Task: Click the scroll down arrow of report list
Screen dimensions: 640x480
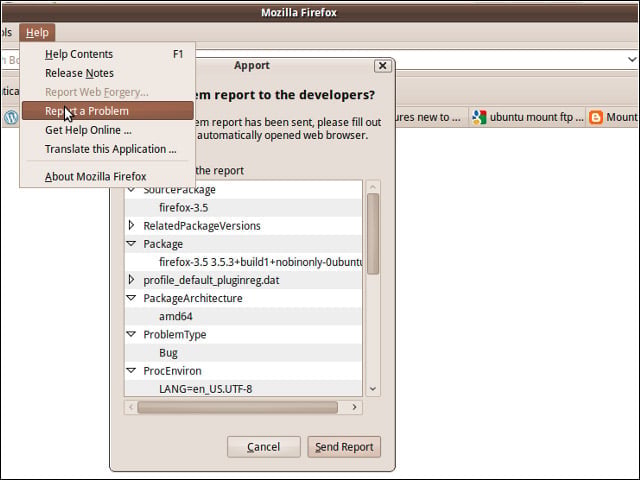Action: [x=373, y=389]
